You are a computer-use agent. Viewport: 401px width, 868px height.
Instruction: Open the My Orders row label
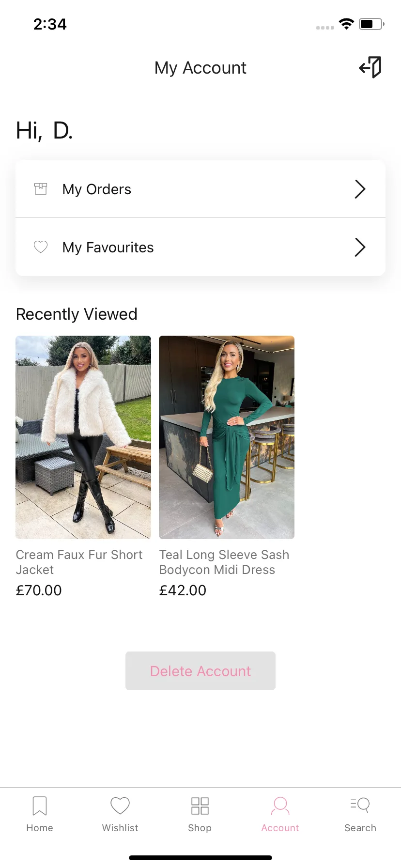point(97,189)
